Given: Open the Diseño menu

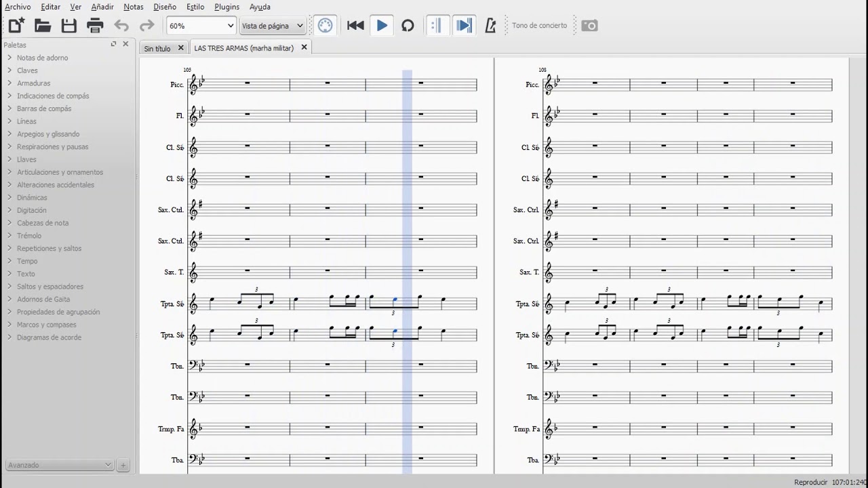Looking at the screenshot, I should [x=165, y=7].
